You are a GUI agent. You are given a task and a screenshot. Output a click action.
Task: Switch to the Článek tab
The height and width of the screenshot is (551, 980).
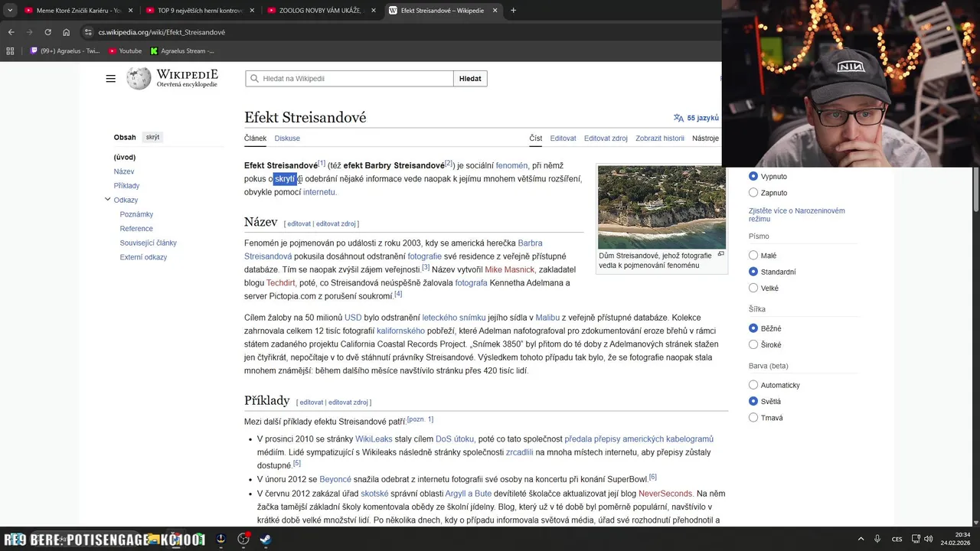(255, 139)
